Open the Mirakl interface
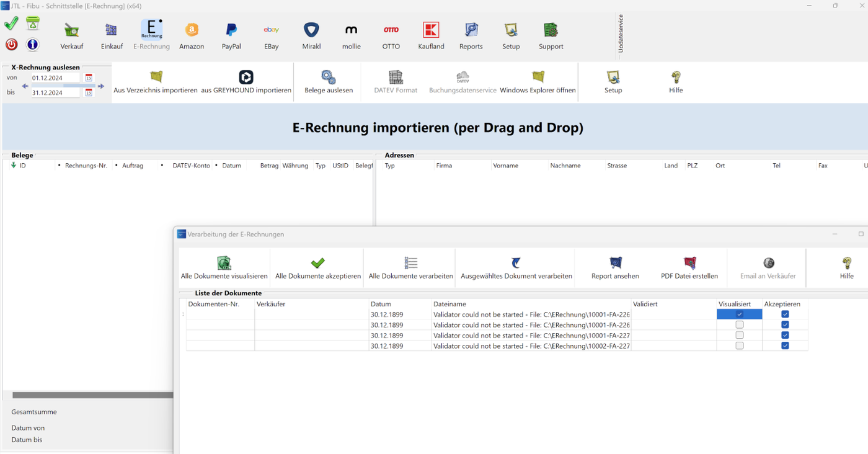 click(311, 36)
